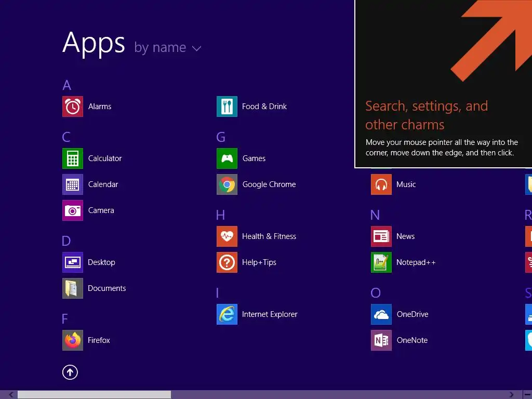The image size is (532, 399).
Task: Click the 'Health & Fitness' label
Action: pyautogui.click(x=269, y=236)
